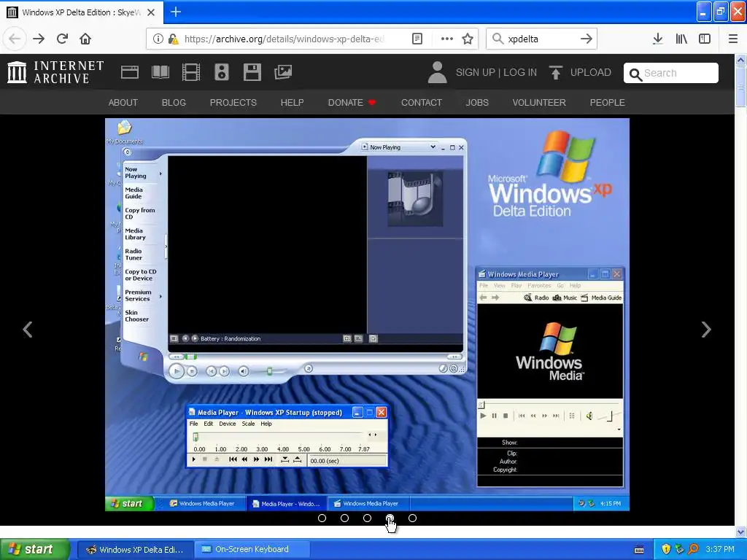
Task: Click SIGN UP link
Action: tap(476, 72)
